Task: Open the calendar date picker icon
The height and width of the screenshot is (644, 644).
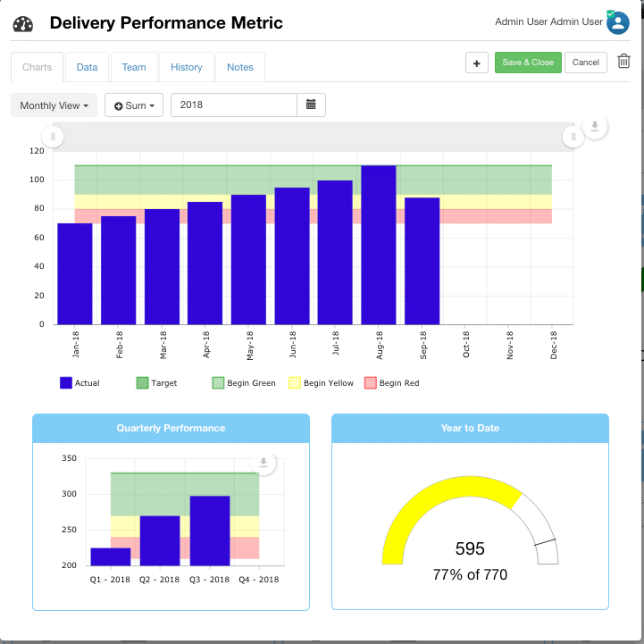Action: (x=311, y=105)
